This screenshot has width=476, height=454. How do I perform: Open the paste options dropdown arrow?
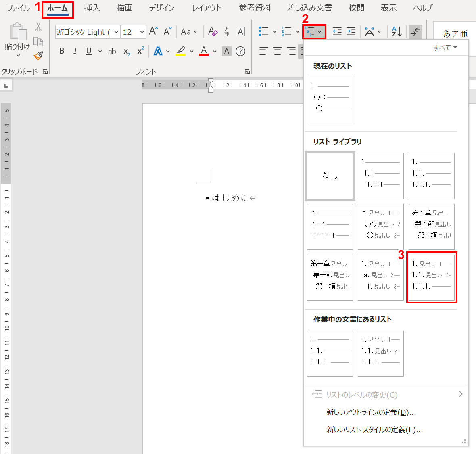18,56
